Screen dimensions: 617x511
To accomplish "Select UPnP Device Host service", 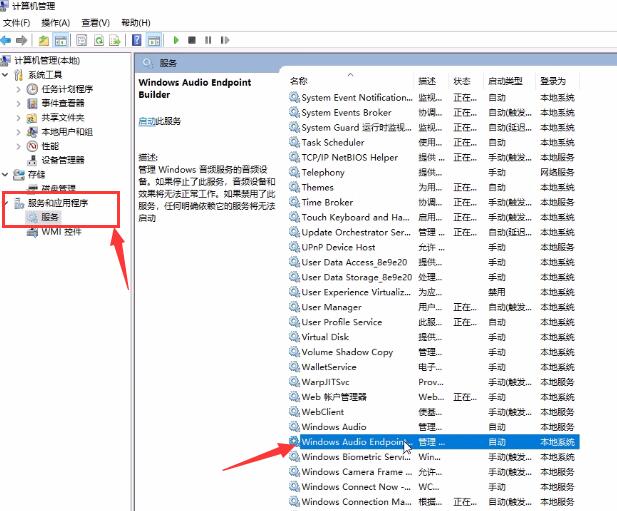I will (433, 247).
